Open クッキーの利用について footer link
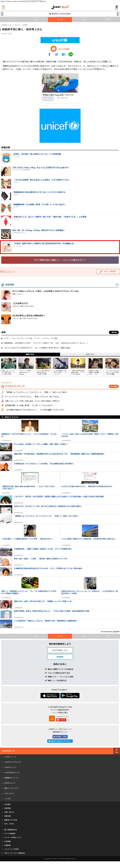 pos(13,837)
